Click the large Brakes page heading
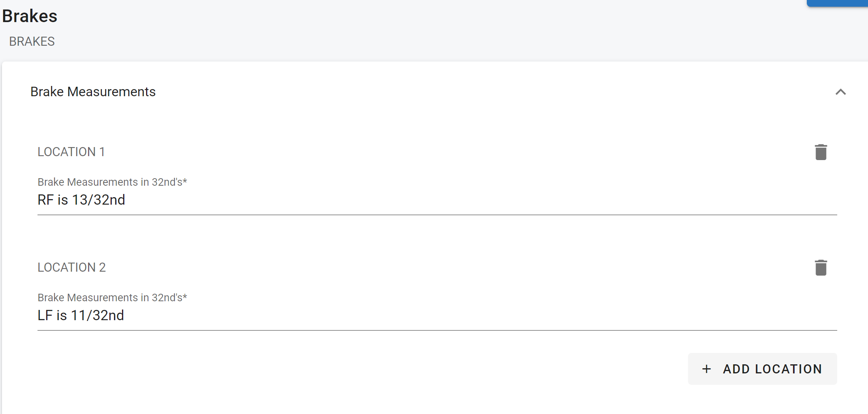The image size is (868, 414). tap(30, 16)
